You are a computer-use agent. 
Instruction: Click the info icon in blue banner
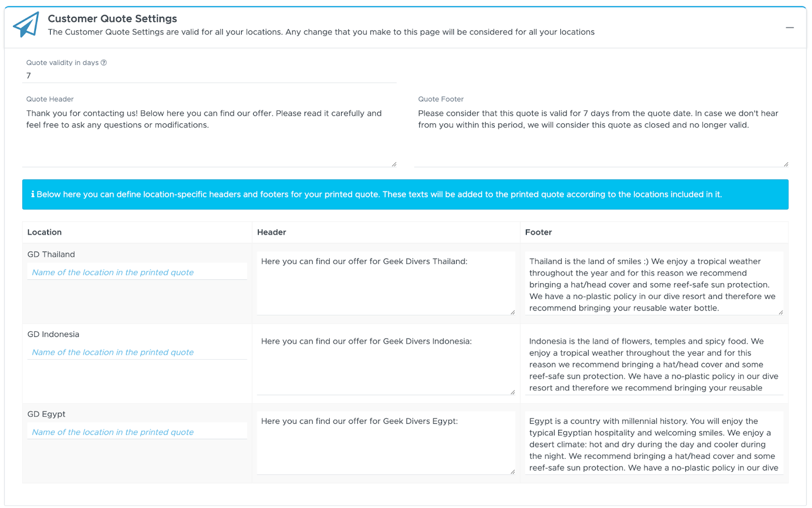(32, 194)
